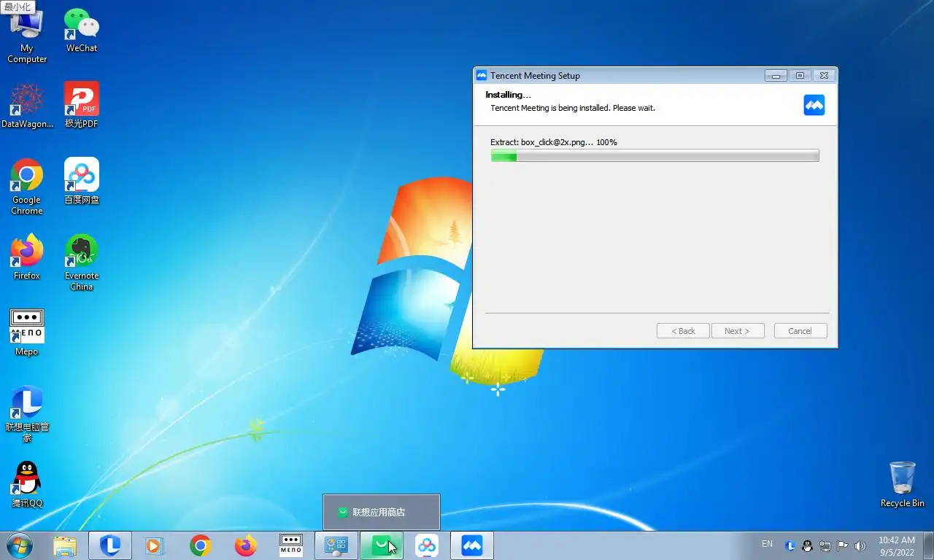Viewport: 934px width, 560px height.
Task: Open Chrome from the taskbar
Action: [x=201, y=545]
